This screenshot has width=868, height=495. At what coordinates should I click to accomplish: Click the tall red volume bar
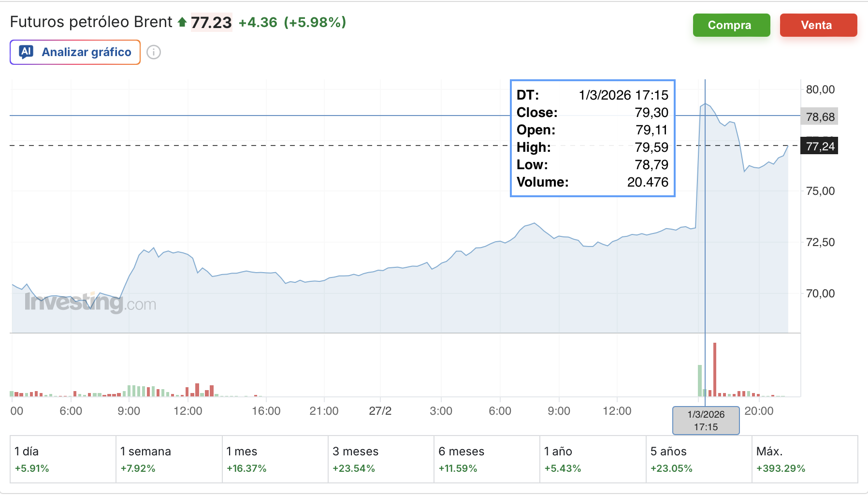(x=715, y=369)
